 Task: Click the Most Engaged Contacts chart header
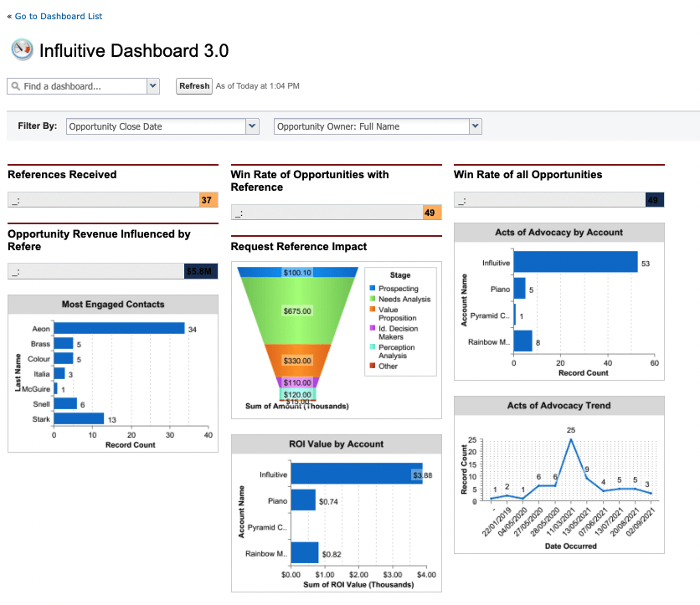(x=113, y=305)
